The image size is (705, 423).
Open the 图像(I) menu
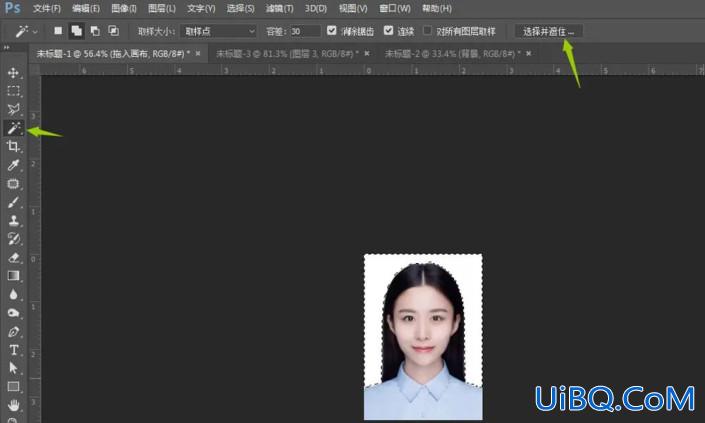124,8
